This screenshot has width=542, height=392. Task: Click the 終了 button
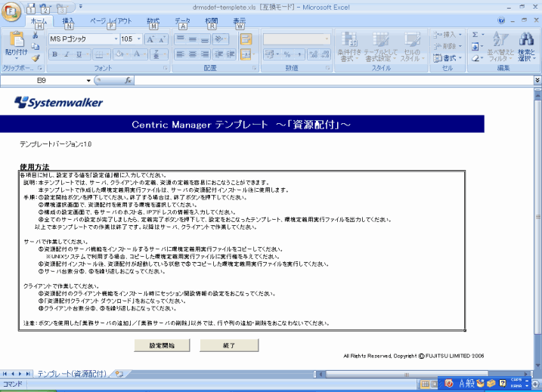[x=229, y=345]
